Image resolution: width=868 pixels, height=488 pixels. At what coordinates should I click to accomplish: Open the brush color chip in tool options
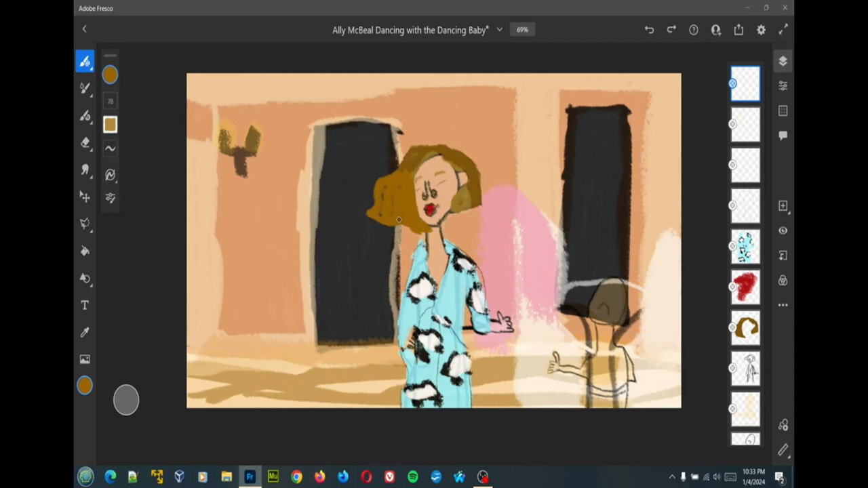pyautogui.click(x=110, y=75)
